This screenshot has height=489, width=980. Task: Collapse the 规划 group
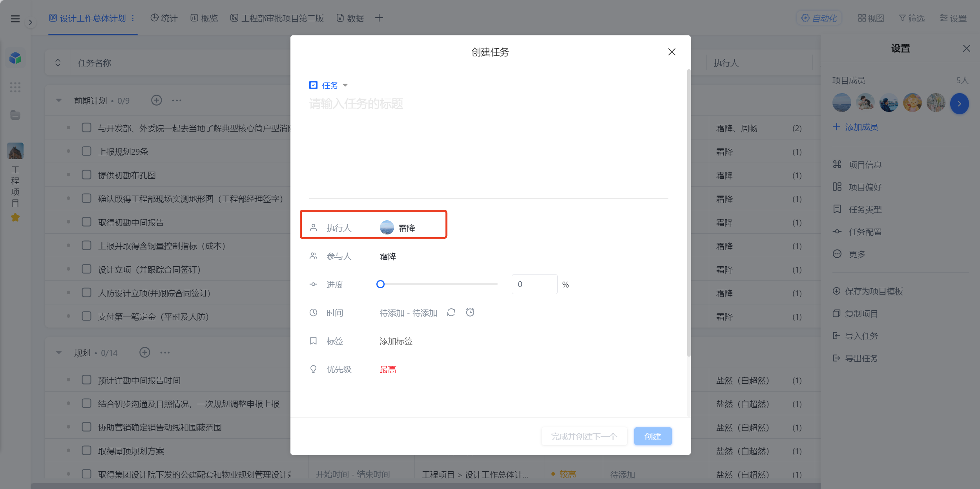(x=59, y=353)
